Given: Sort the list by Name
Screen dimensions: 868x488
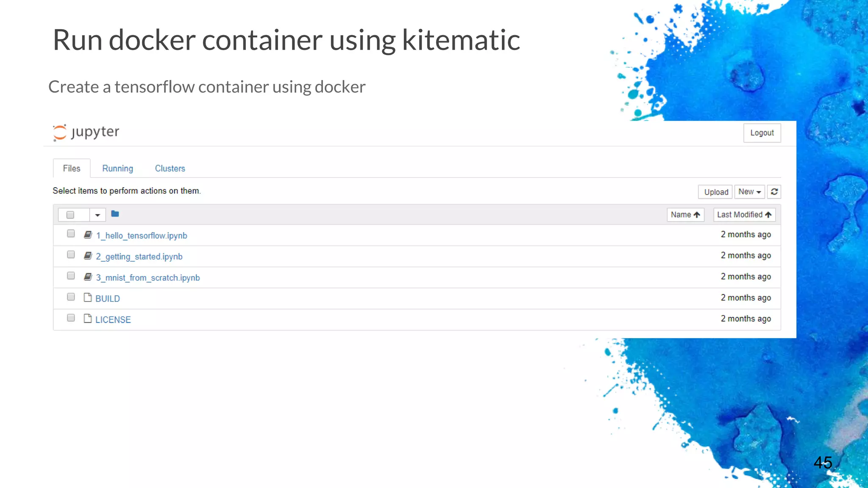Looking at the screenshot, I should (685, 215).
